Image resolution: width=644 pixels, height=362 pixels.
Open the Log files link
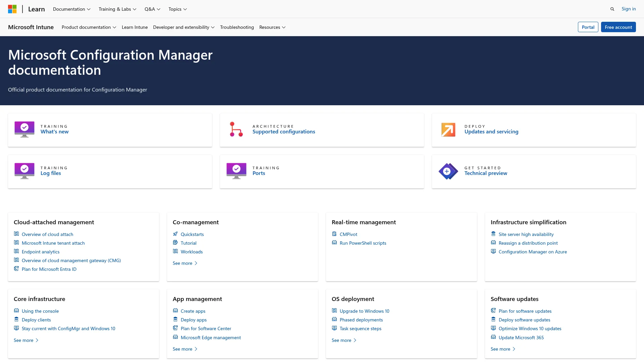[51, 173]
